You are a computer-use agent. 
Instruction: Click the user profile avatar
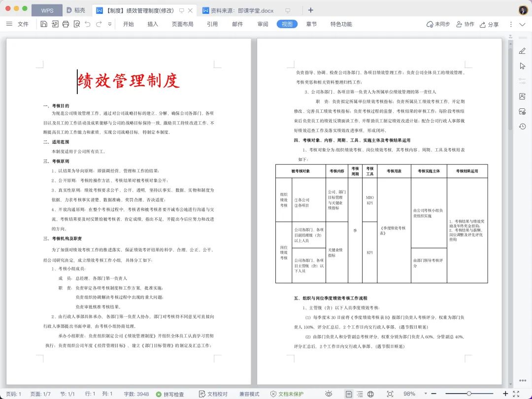(x=523, y=10)
